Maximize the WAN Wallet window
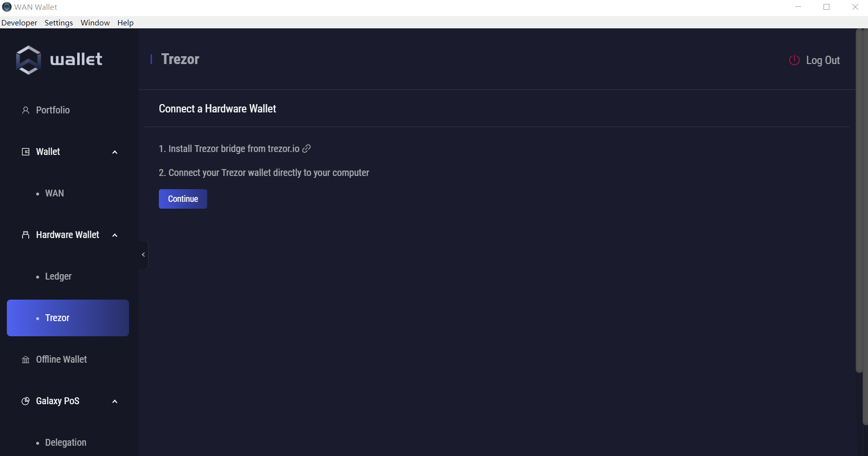Image resolution: width=868 pixels, height=456 pixels. (x=826, y=7)
